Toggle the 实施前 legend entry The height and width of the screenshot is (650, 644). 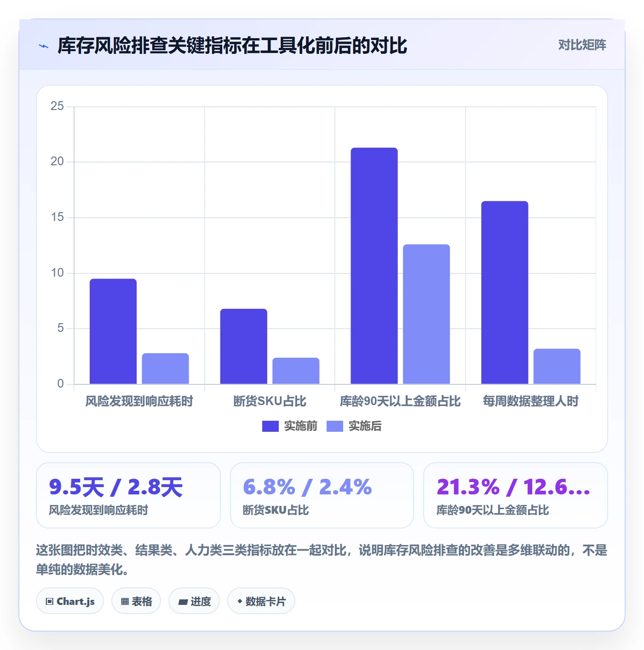click(290, 426)
